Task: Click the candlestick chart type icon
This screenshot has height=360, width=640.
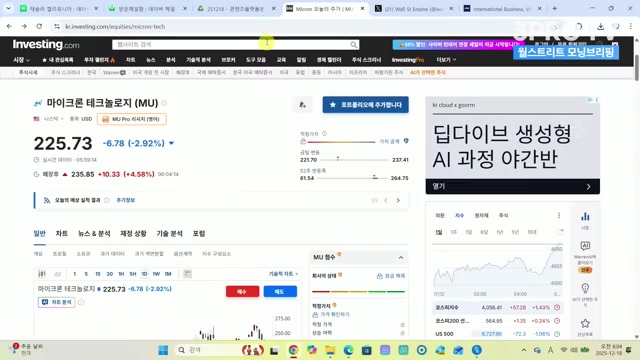Action: (42, 274)
